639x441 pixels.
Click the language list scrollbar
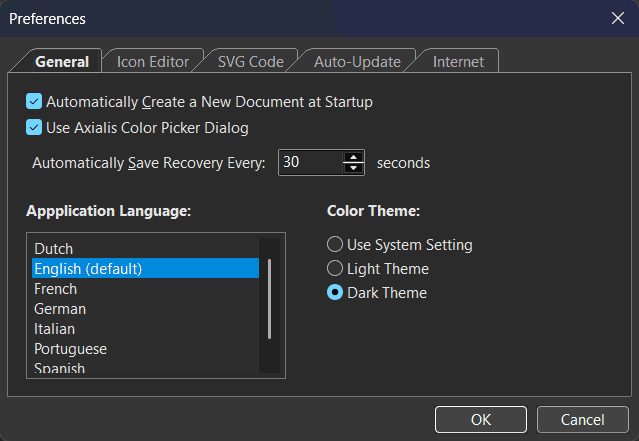coord(268,300)
